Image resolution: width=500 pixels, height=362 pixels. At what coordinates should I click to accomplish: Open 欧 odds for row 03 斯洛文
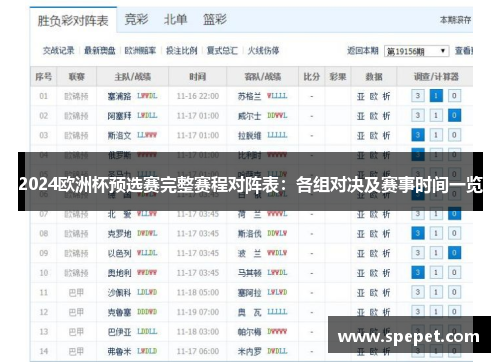pyautogui.click(x=374, y=136)
